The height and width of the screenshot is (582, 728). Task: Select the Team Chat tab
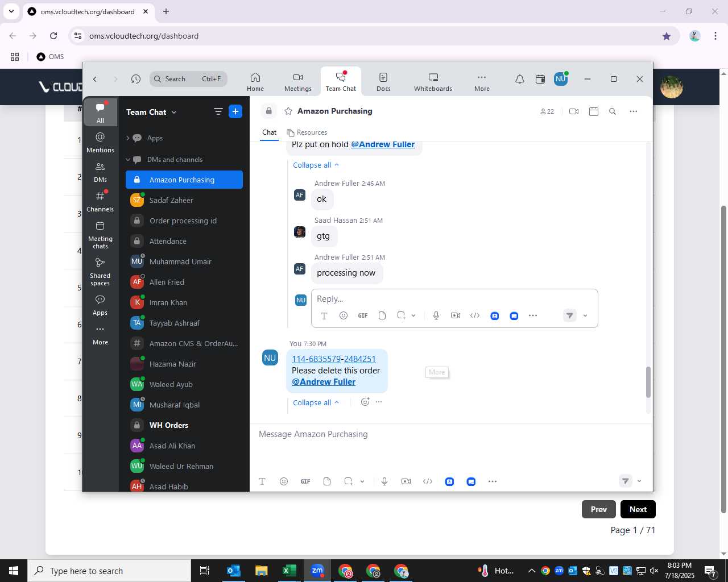tap(341, 82)
